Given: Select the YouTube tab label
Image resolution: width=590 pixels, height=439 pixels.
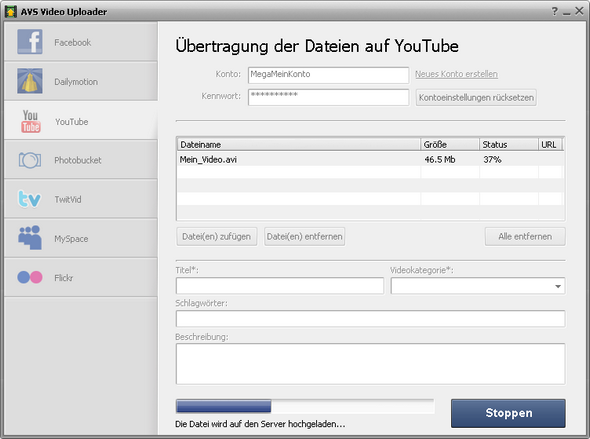Looking at the screenshot, I should click(71, 122).
